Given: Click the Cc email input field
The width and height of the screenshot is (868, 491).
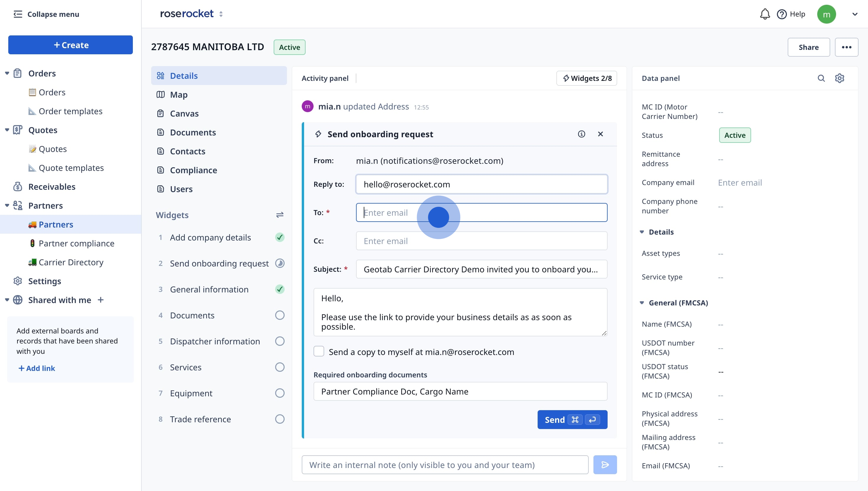Looking at the screenshot, I should tap(482, 241).
